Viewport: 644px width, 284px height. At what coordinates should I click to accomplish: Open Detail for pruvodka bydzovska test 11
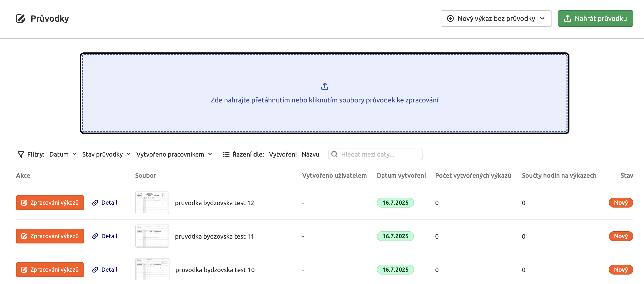[109, 236]
